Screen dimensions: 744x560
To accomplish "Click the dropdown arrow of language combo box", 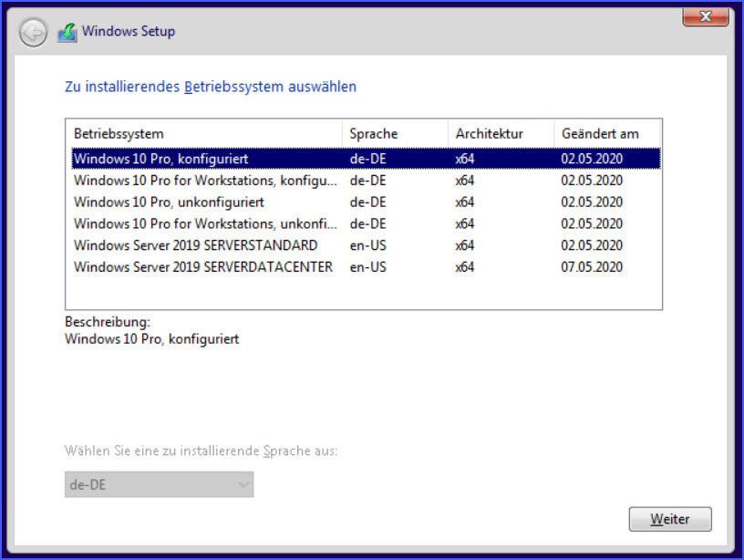I will tap(243, 484).
